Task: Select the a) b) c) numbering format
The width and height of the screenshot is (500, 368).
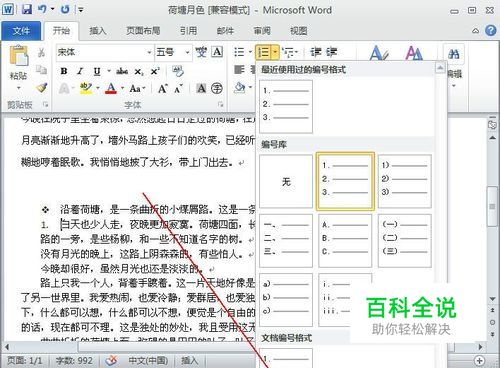Action: point(286,300)
